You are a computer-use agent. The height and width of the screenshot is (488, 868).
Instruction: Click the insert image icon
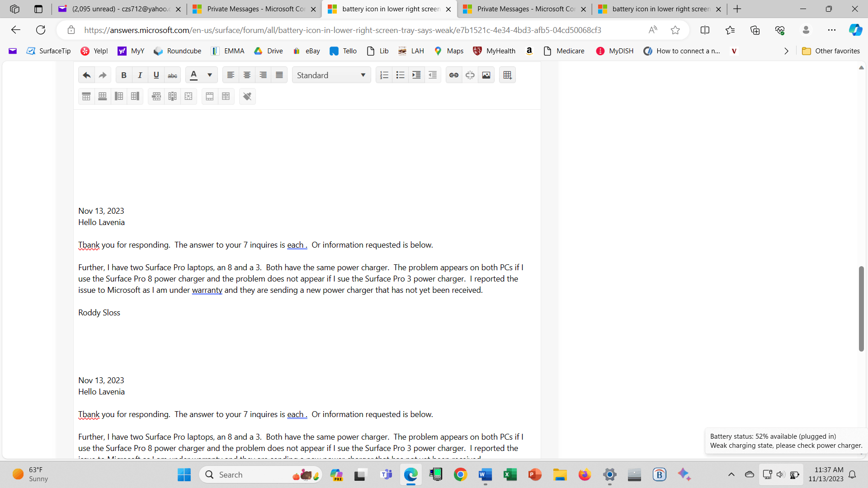coord(486,75)
